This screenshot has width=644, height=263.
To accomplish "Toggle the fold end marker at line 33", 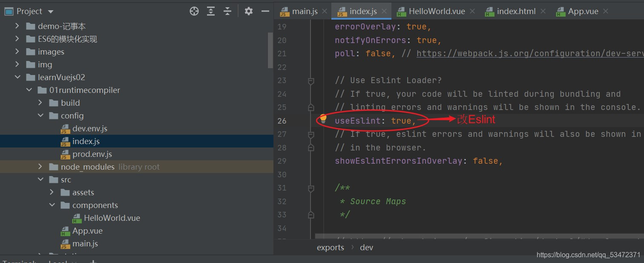I will pyautogui.click(x=311, y=214).
